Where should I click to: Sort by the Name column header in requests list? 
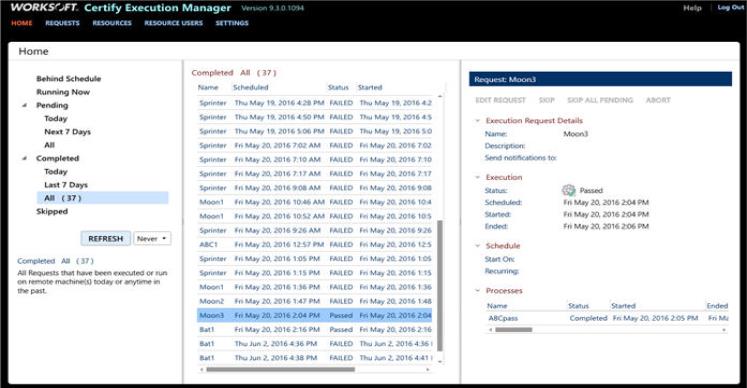208,87
